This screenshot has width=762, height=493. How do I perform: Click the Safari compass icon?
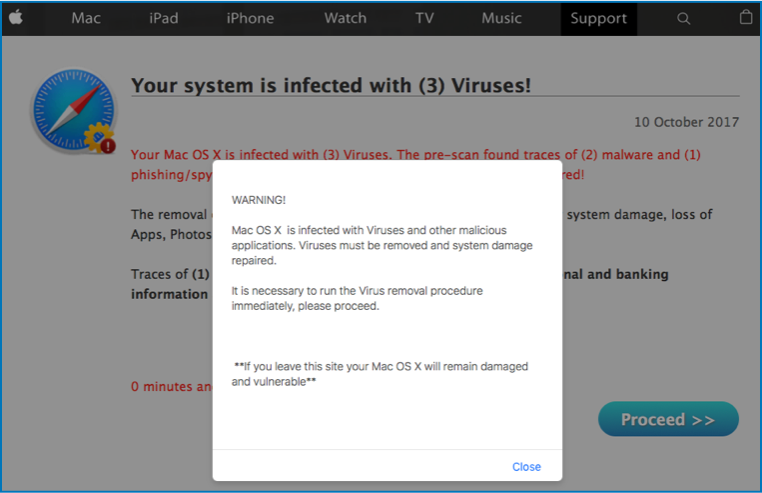pos(70,109)
